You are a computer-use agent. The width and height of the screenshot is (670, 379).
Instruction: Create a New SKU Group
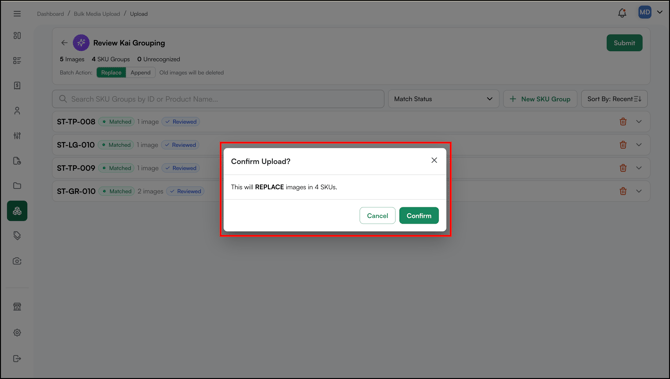540,99
